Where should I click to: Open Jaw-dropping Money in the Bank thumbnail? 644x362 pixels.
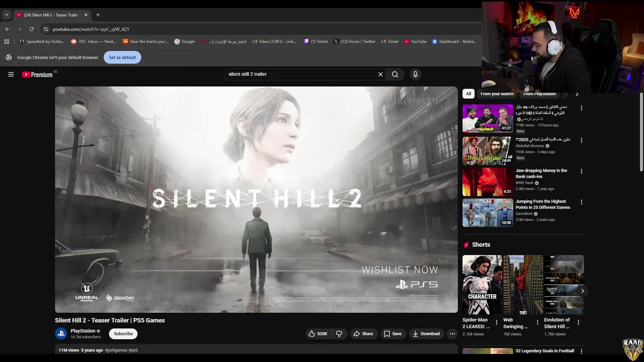pyautogui.click(x=488, y=182)
